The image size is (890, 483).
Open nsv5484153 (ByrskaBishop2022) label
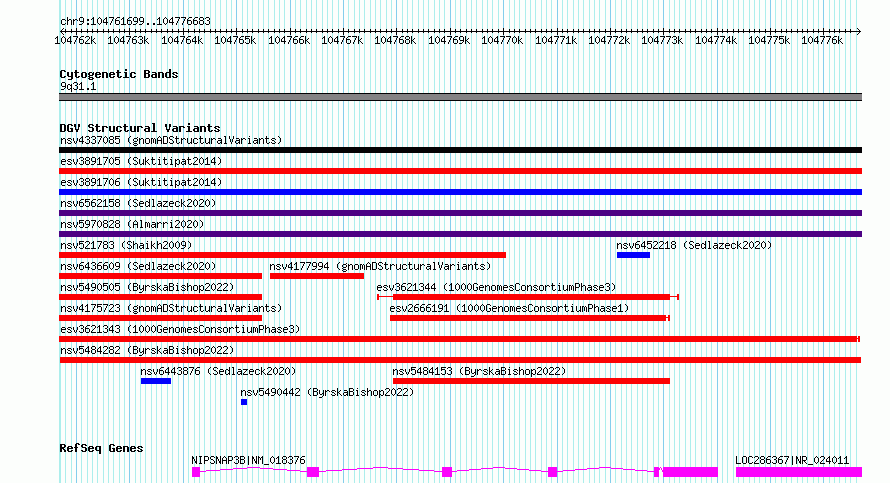point(480,371)
